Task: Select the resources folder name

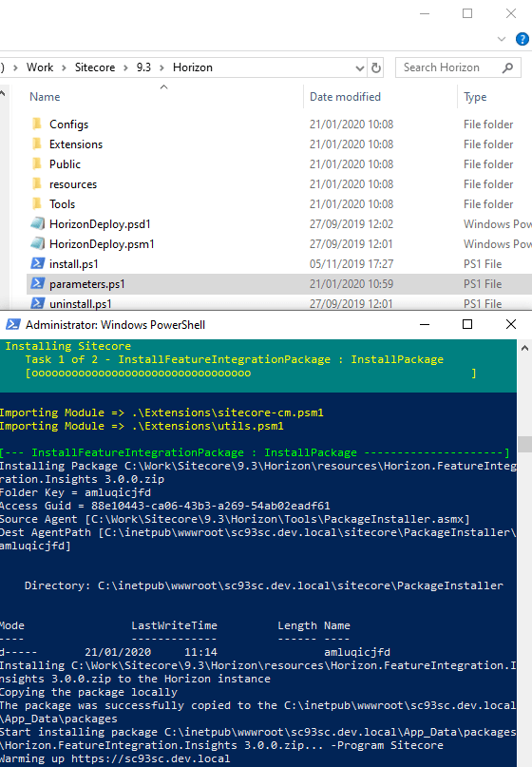Action: (x=73, y=184)
